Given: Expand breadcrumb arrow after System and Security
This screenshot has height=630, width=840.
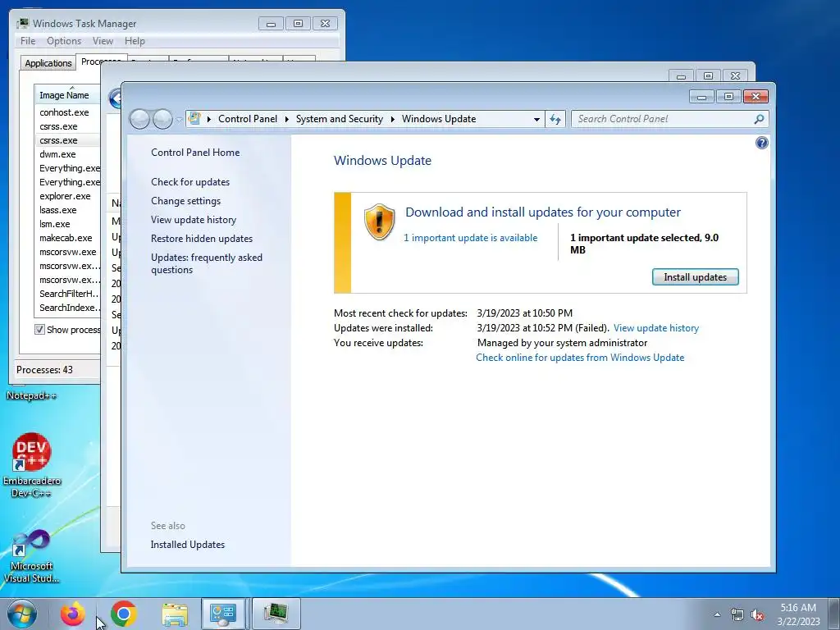Looking at the screenshot, I should coord(393,119).
